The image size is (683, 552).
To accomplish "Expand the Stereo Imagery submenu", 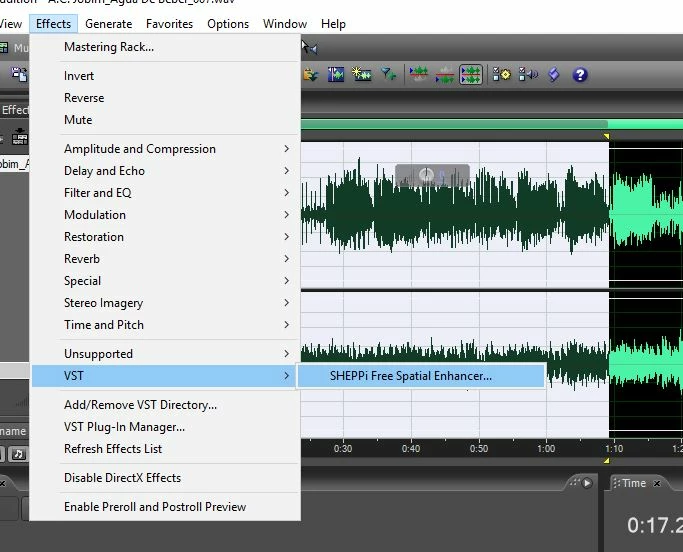I will tap(166, 303).
